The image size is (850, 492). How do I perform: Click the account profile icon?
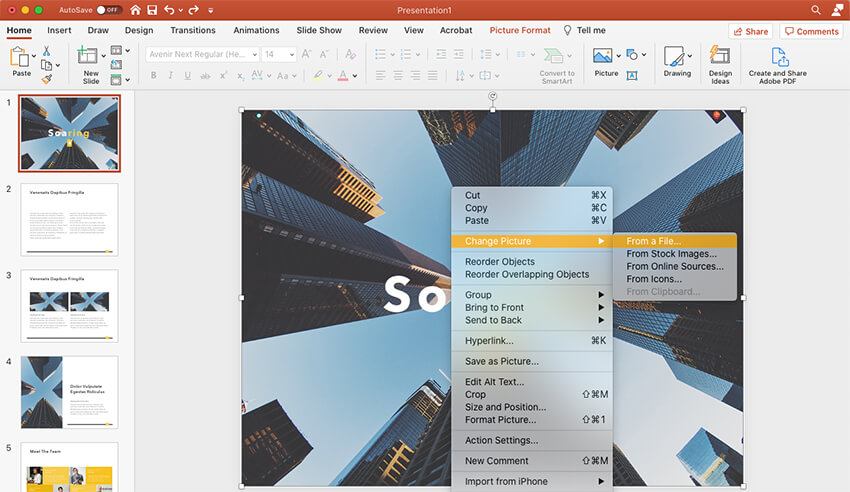838,10
